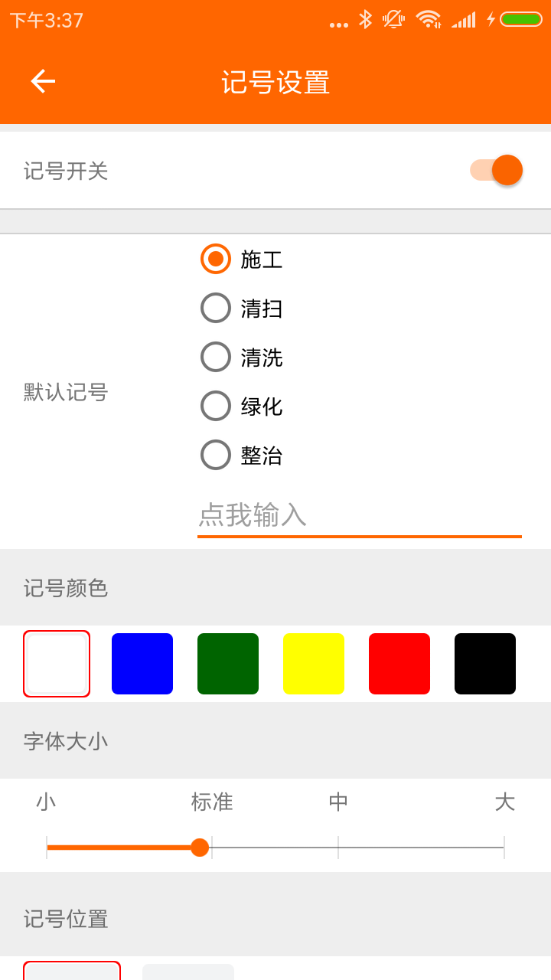Choose the black color swatch
551x980 pixels.
pos(485,664)
